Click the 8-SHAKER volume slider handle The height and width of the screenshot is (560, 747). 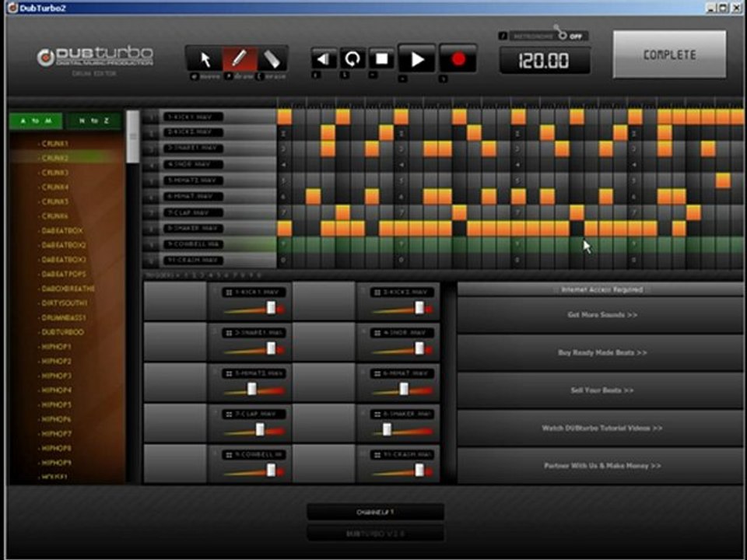(387, 430)
